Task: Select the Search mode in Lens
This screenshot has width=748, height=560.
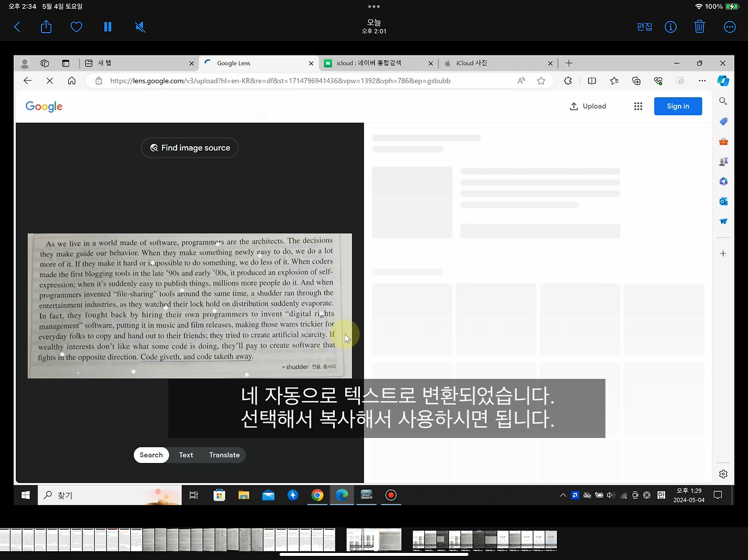Action: (x=151, y=455)
